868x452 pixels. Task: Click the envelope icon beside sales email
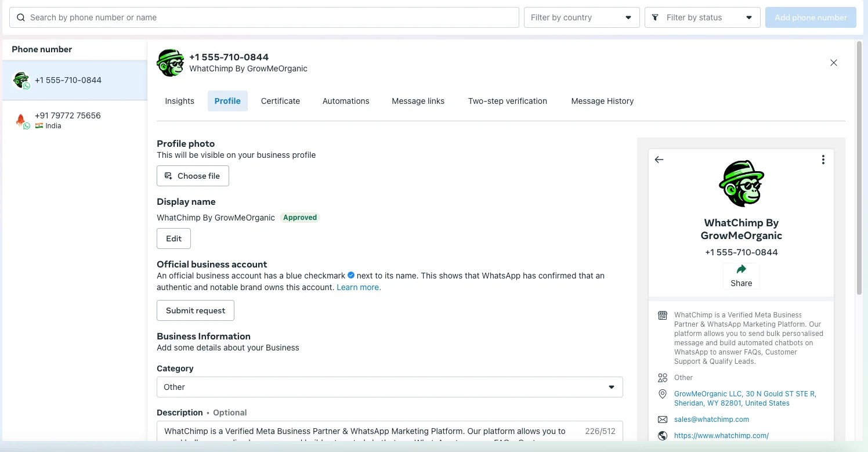pyautogui.click(x=663, y=420)
